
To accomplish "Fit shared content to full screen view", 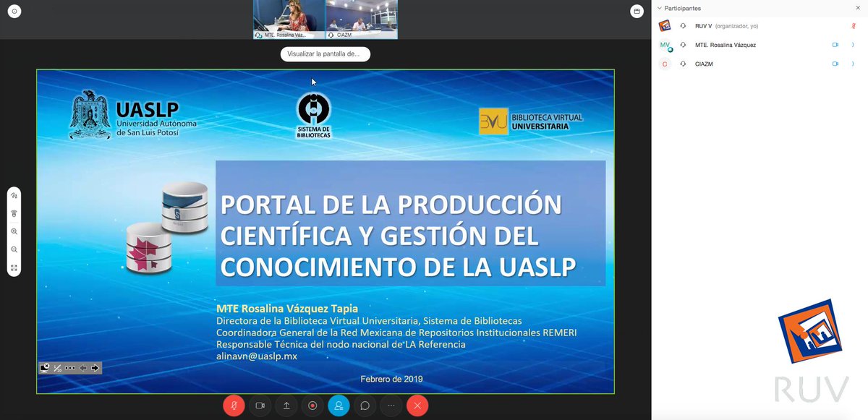I will (x=14, y=267).
